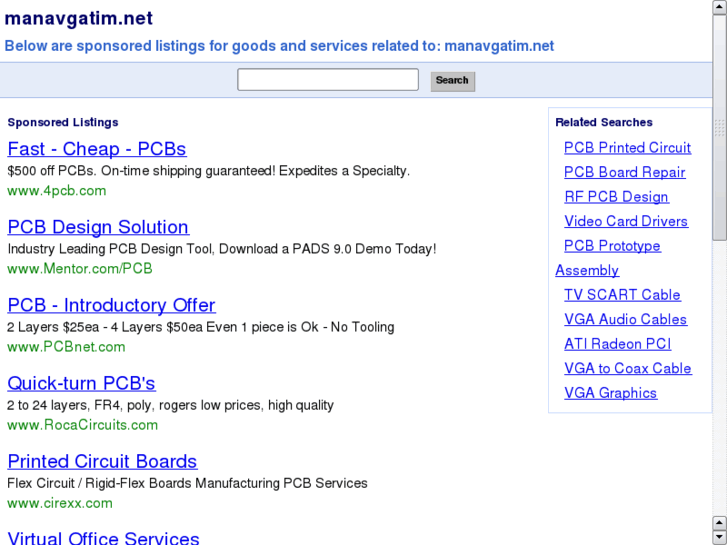Click the 2 Layers $25ea description text

pyautogui.click(x=201, y=327)
